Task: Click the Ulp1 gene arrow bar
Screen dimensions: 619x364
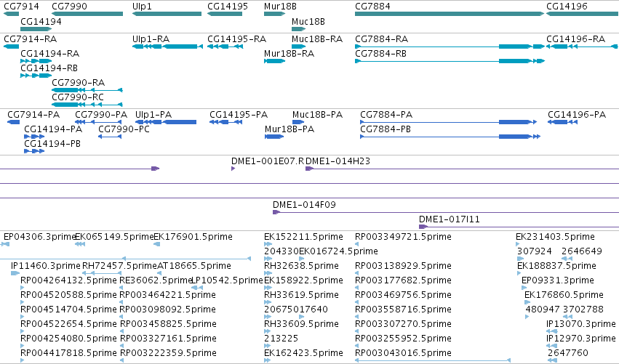Action: [167, 14]
